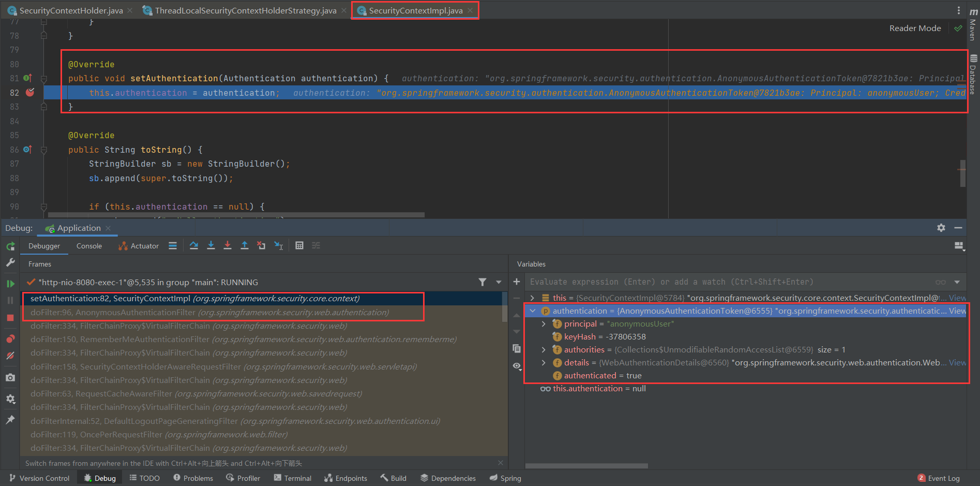The height and width of the screenshot is (486, 980).
Task: Stop the debug process
Action: pos(10,318)
